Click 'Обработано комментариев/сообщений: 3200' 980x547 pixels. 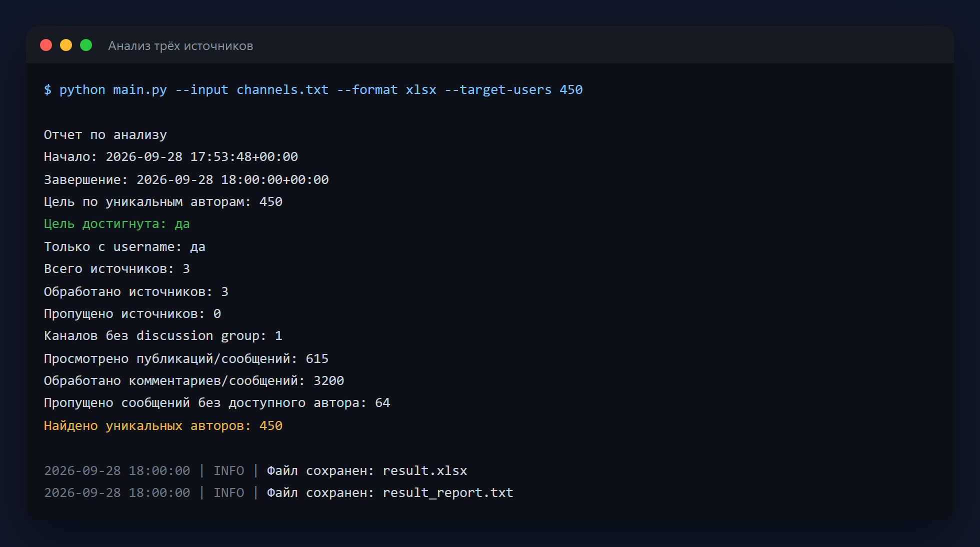click(194, 381)
